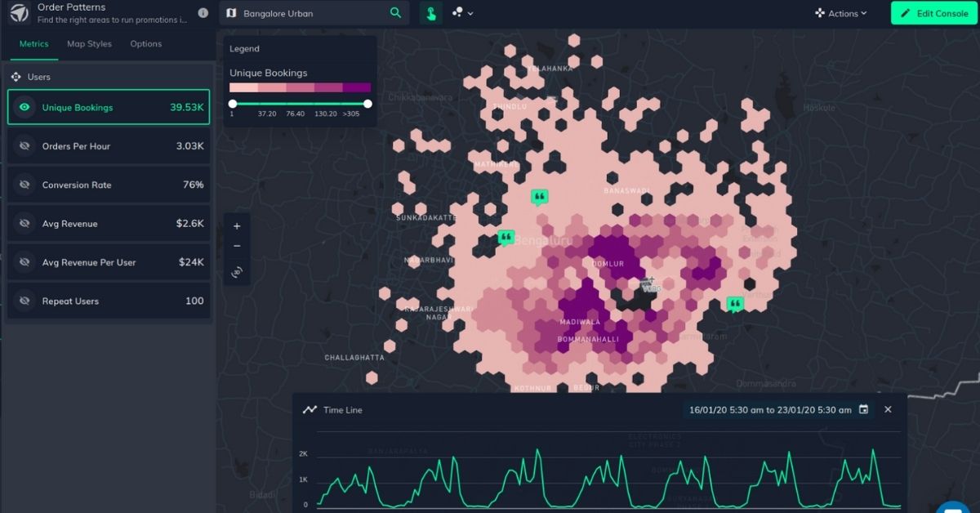Show the Orders Per Hour metric
This screenshot has height=513, width=980.
coord(24,145)
